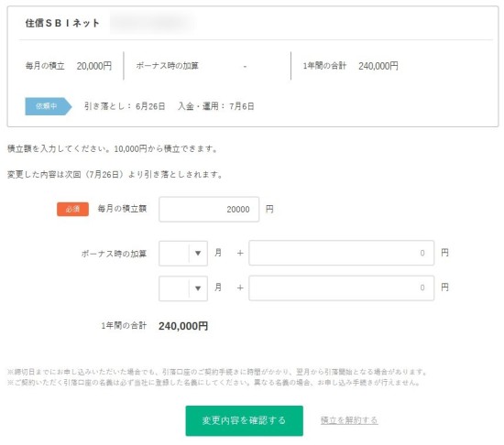Viewport: 504px width, 445px height.
Task: Click the ※締切日までに footnote line
Action: click(x=217, y=372)
